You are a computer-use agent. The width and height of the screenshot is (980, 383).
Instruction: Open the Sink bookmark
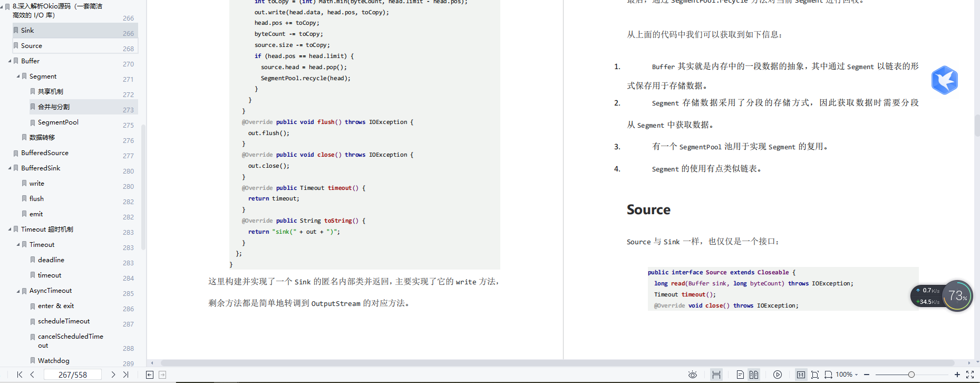click(x=27, y=31)
